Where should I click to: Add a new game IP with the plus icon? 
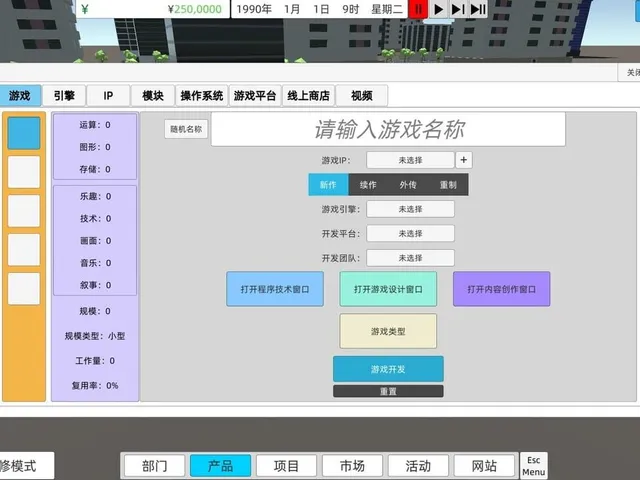[464, 160]
